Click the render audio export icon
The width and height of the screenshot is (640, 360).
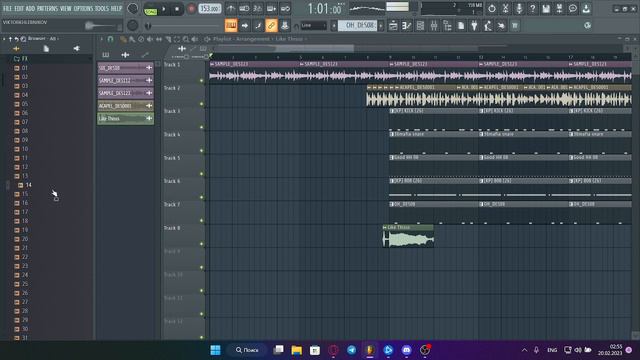[559, 9]
